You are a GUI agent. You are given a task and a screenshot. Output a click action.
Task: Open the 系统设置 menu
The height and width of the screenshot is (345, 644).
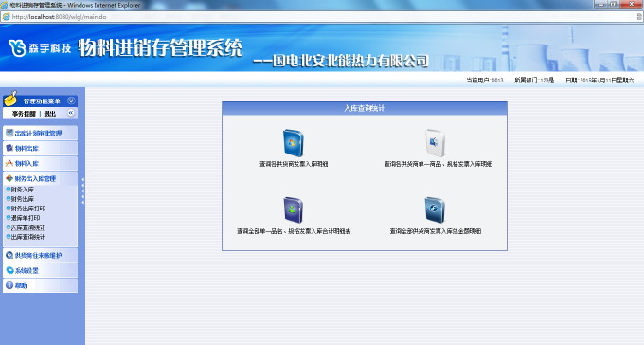click(40, 270)
